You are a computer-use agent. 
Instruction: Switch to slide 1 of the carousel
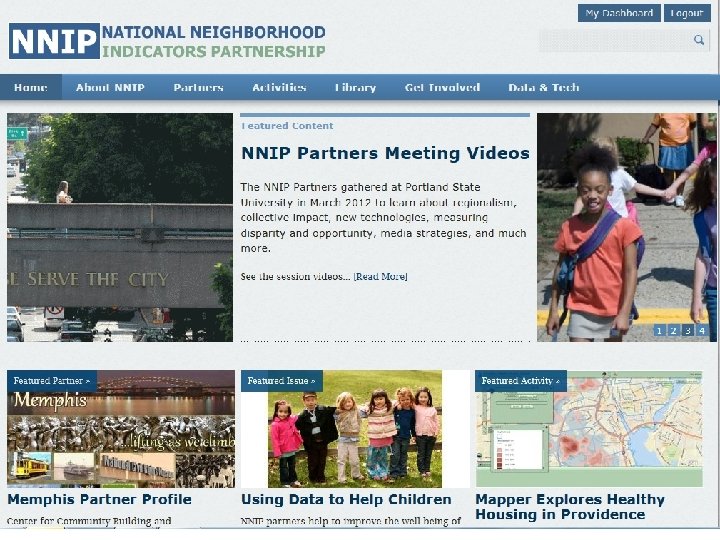(659, 330)
